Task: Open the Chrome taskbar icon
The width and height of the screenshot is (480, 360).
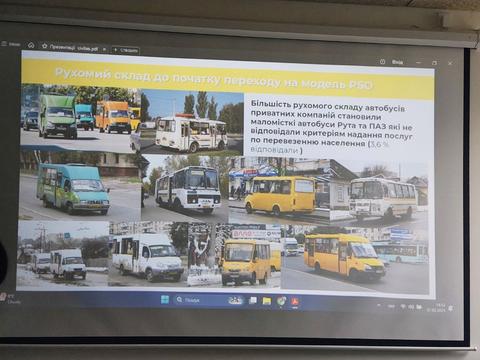Action: pyautogui.click(x=281, y=301)
